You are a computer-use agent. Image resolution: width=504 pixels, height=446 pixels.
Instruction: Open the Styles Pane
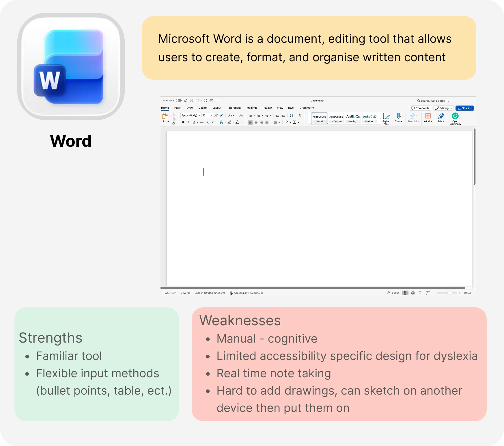click(x=386, y=119)
